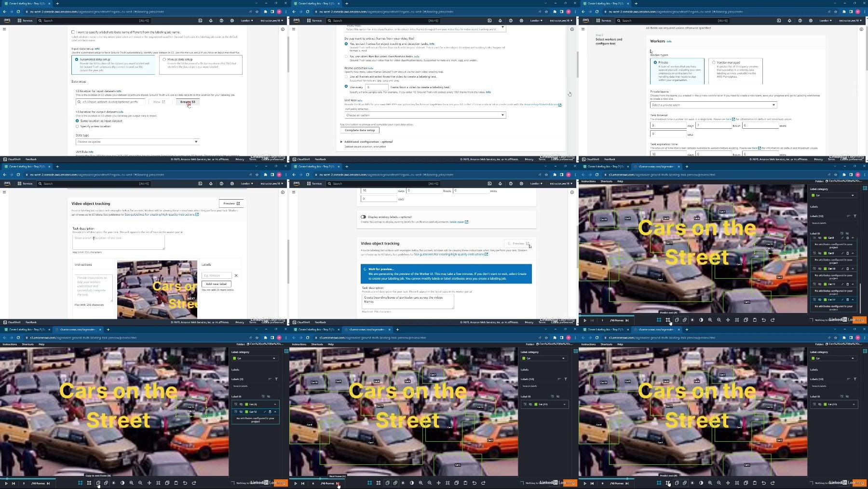The width and height of the screenshot is (868, 489).
Task: Remove label with X beside E.g. Vehicles field
Action: point(236,275)
